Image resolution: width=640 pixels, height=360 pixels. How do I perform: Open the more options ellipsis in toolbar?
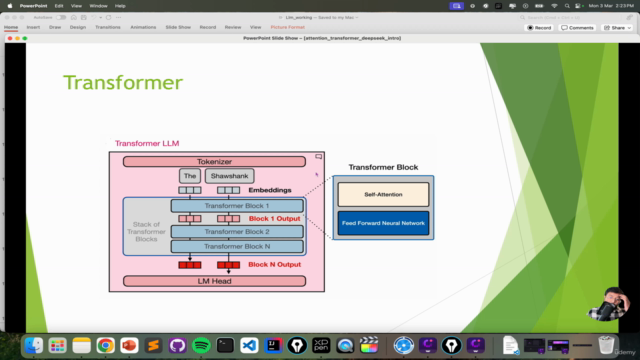118,18
